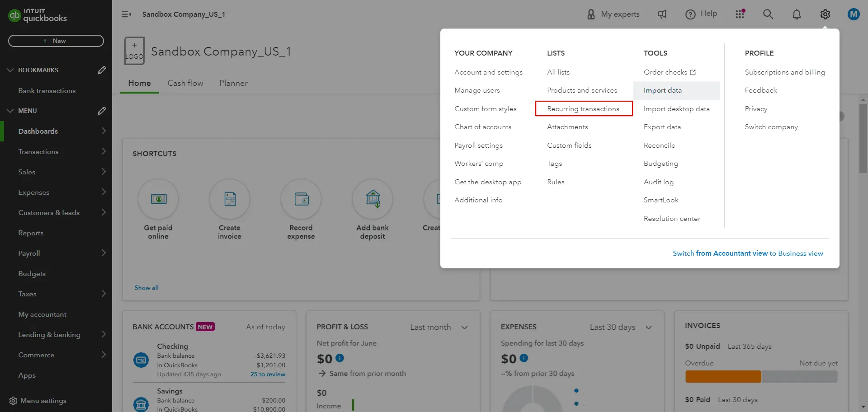Select Import data under Tools
This screenshot has width=868, height=412.
pyautogui.click(x=676, y=90)
